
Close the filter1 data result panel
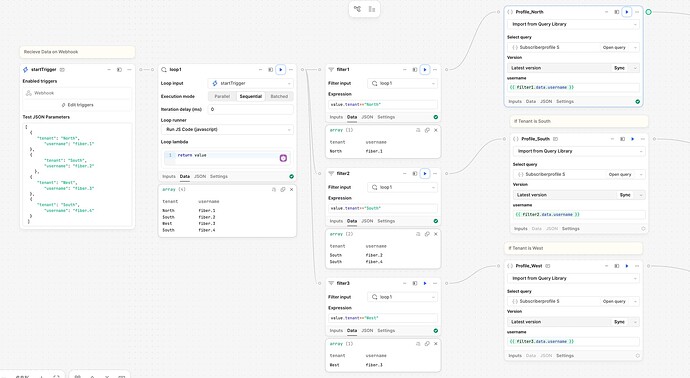point(436,130)
